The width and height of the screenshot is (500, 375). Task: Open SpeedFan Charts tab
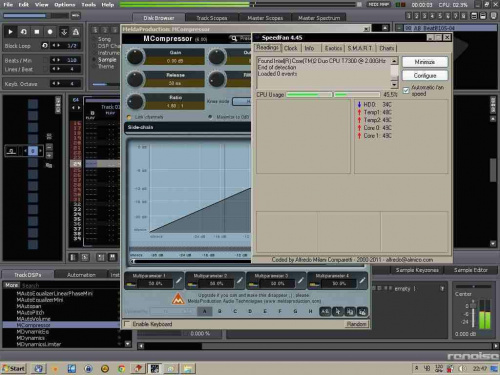pos(387,48)
